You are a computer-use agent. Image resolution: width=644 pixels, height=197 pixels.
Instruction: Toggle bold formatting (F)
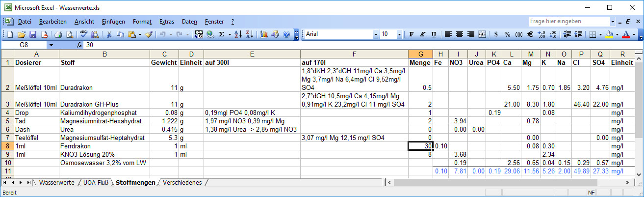[x=412, y=34]
